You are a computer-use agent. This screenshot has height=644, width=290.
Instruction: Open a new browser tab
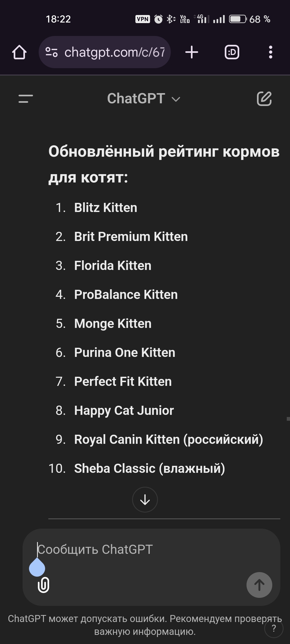[192, 52]
